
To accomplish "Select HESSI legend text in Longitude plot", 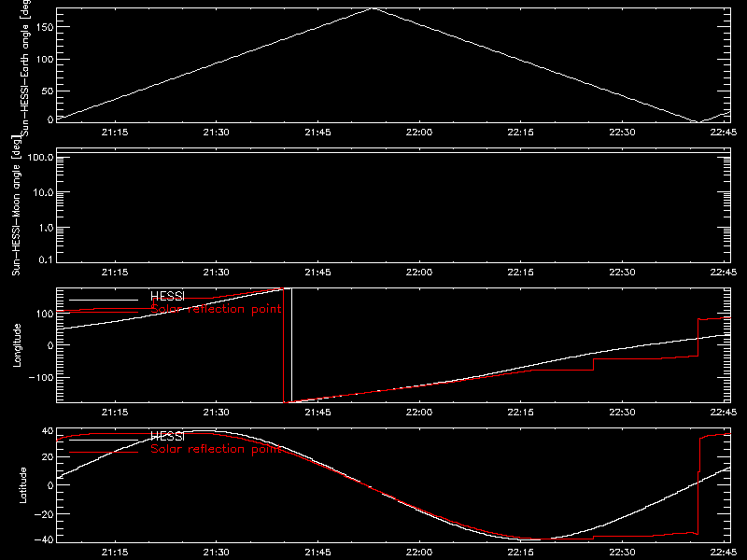I will click(167, 296).
